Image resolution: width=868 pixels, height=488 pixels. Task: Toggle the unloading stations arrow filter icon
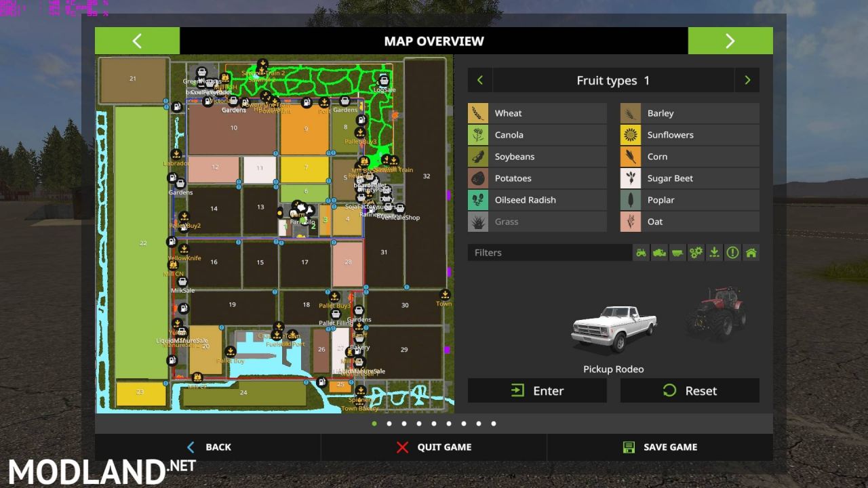(714, 253)
